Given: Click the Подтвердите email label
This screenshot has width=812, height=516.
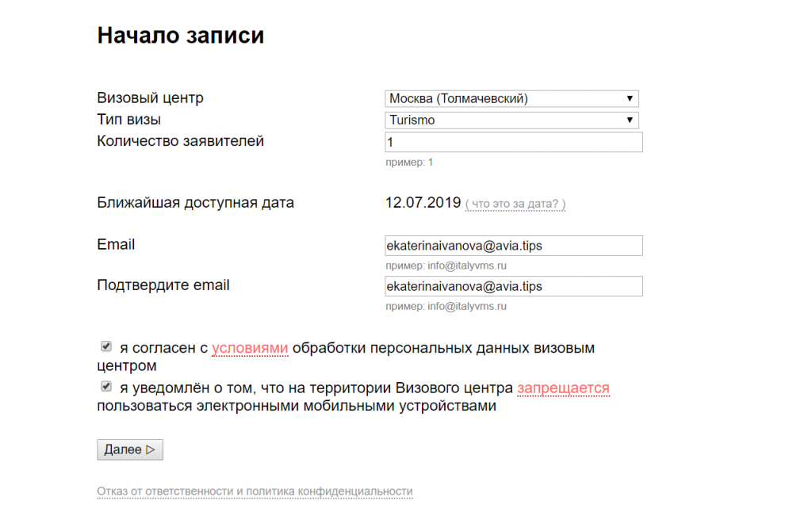Looking at the screenshot, I should [x=163, y=285].
